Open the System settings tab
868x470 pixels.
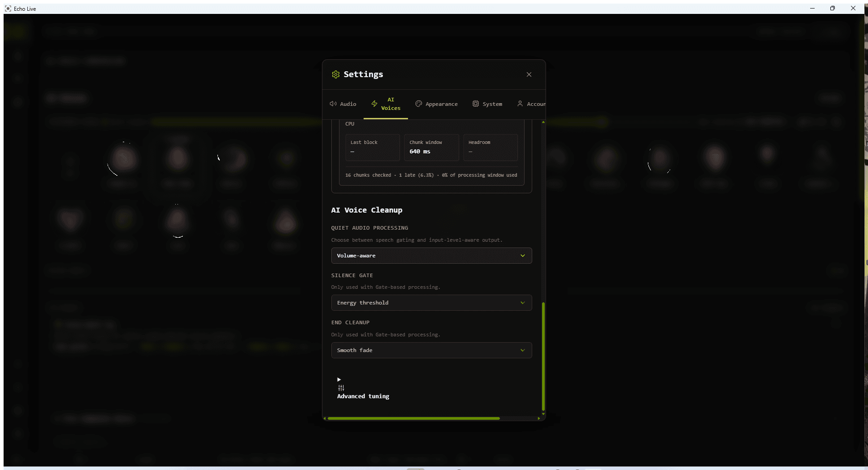(x=487, y=104)
